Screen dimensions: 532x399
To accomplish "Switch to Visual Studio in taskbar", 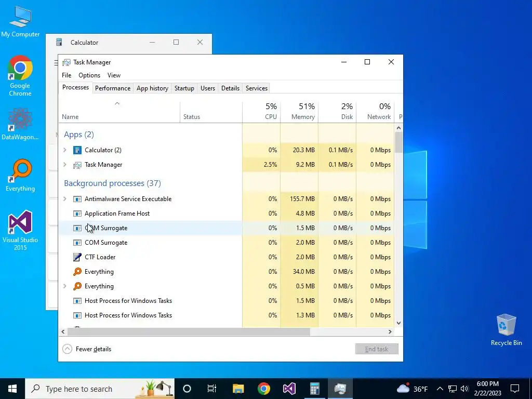I will point(289,389).
